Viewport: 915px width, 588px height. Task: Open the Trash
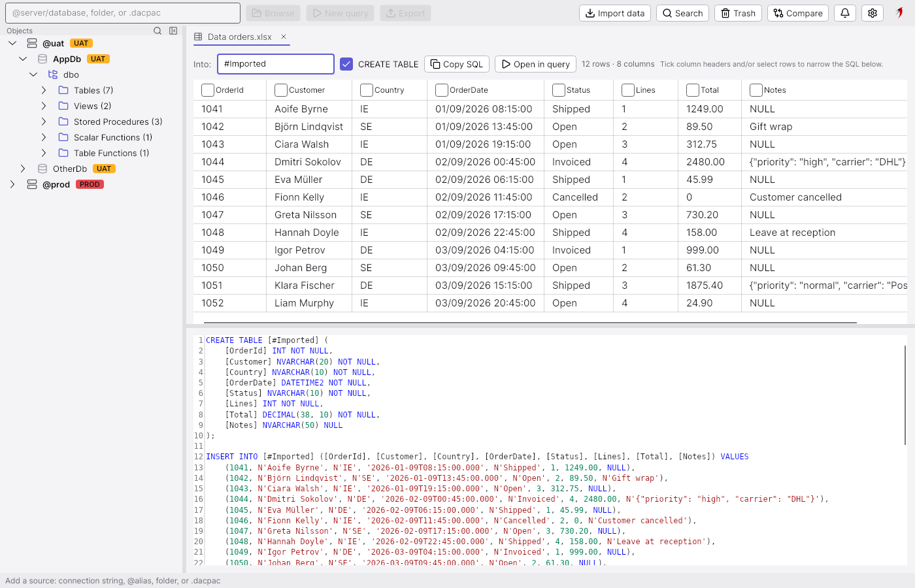point(738,13)
